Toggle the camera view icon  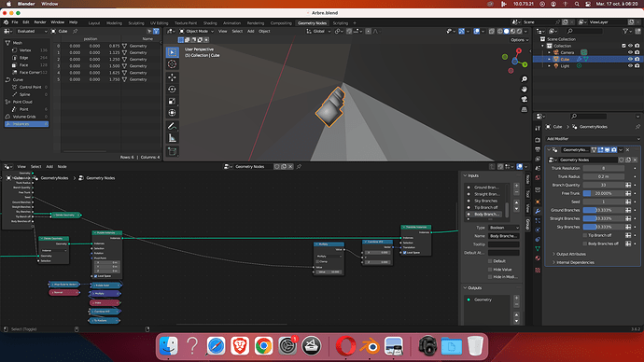[x=525, y=99]
